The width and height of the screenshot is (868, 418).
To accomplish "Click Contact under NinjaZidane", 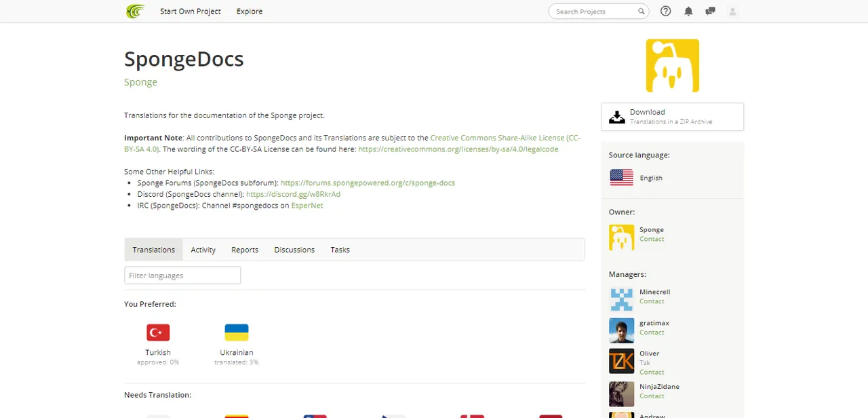I will pos(652,396).
